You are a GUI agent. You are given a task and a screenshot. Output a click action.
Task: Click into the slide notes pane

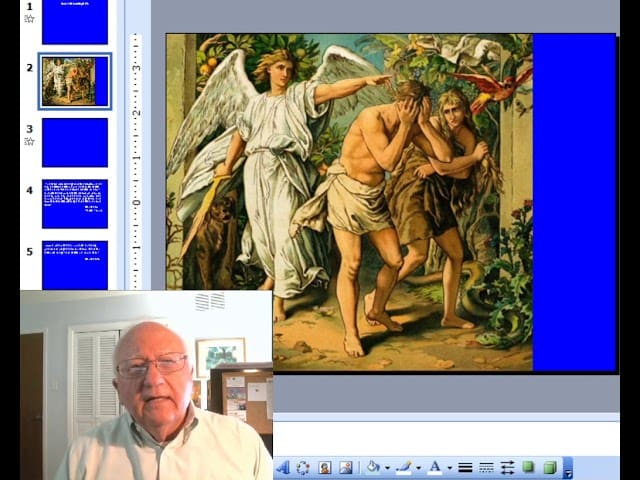[446, 438]
